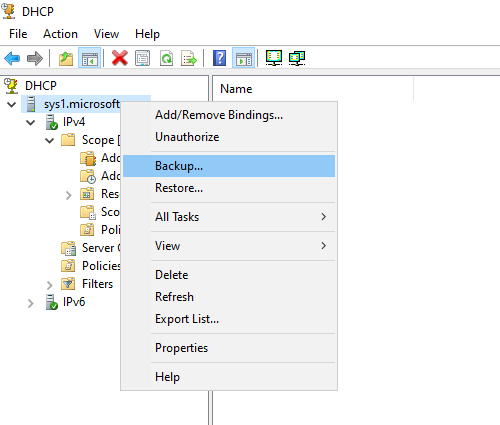This screenshot has height=425, width=500.
Task: Click the Up One Level folder icon
Action: point(66,58)
